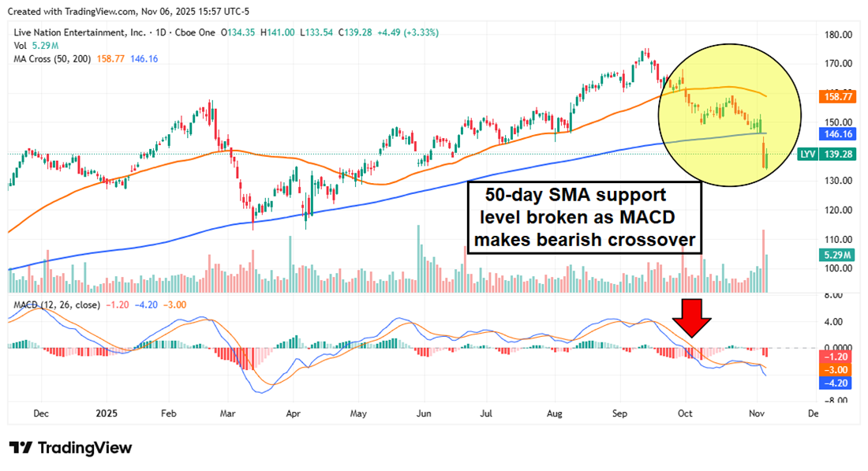Click the green 5.29M volume label
This screenshot has width=868, height=471.
pyautogui.click(x=833, y=255)
